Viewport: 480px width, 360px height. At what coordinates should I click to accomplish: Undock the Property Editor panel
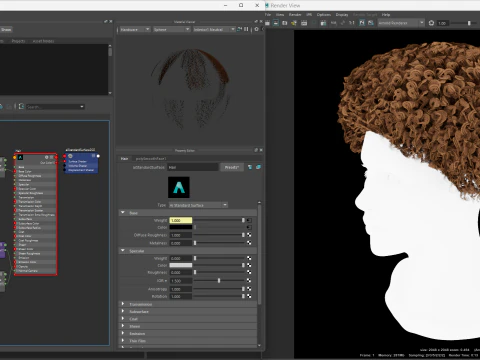(x=256, y=150)
